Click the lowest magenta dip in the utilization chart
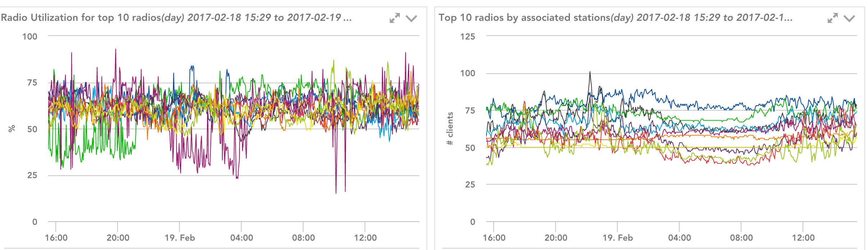The width and height of the screenshot is (868, 250). point(336,192)
